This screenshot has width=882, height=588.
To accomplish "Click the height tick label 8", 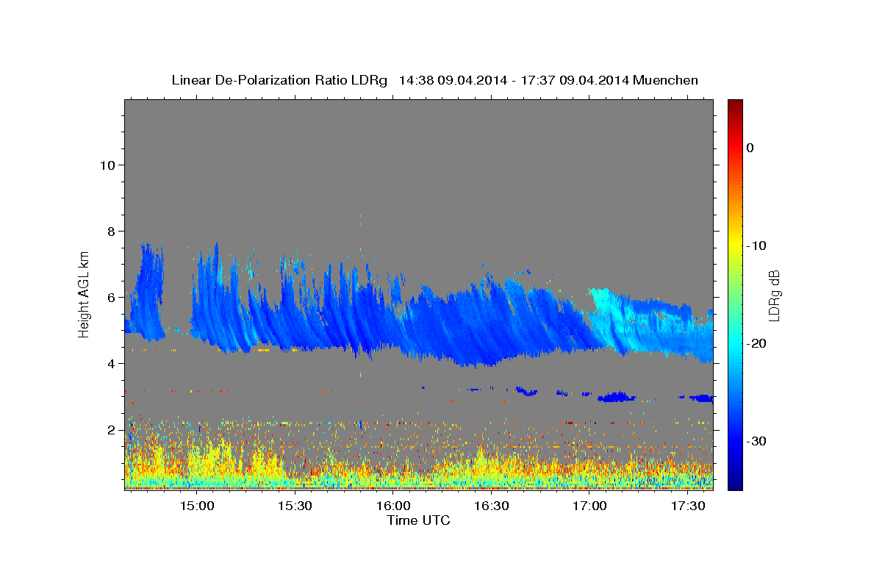I will pyautogui.click(x=110, y=231).
